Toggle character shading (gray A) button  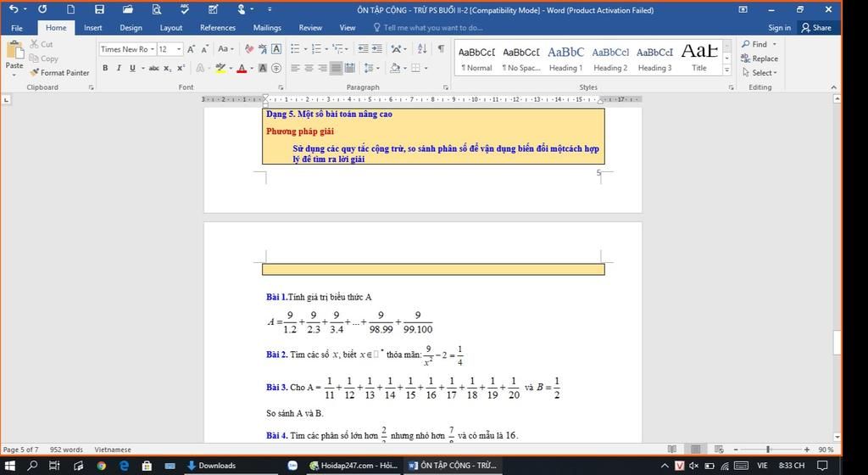coord(263,68)
